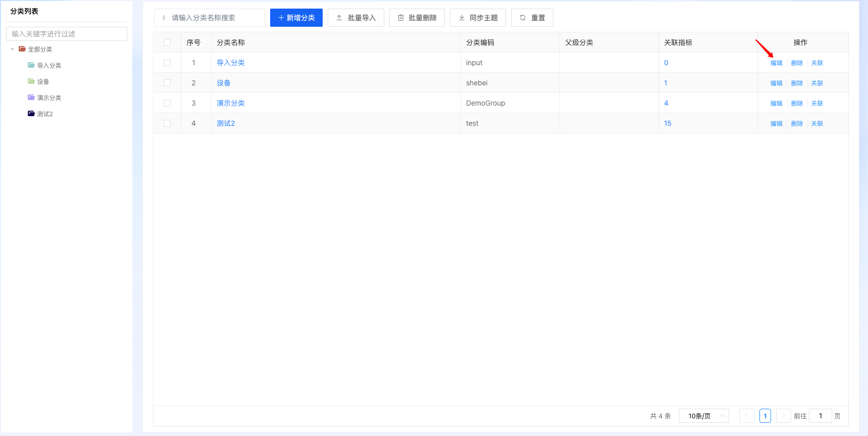Screen dimensions: 868x436
Task: Click the 同步主题 download button
Action: point(478,18)
